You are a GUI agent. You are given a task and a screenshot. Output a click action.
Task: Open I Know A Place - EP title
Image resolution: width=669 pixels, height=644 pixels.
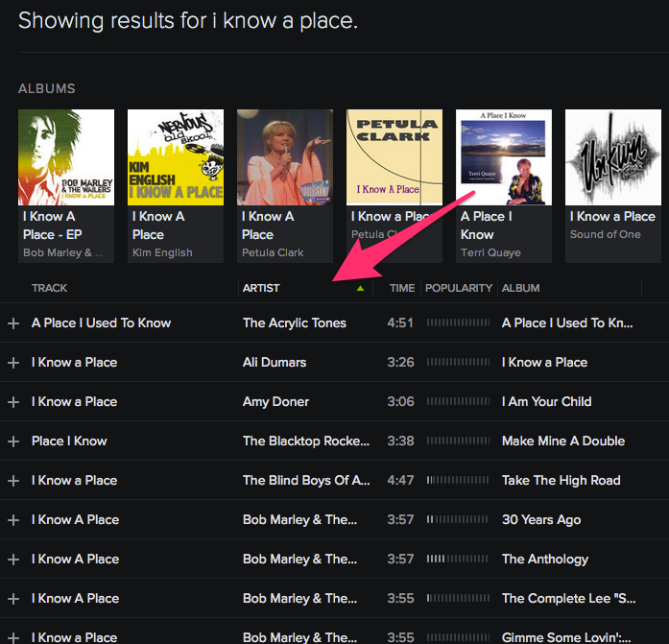pos(53,226)
